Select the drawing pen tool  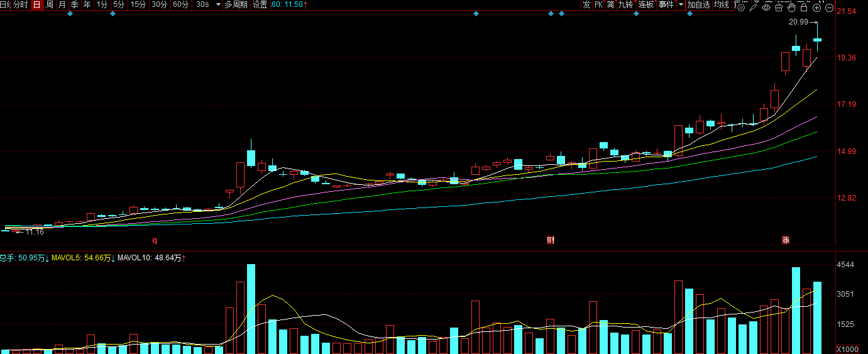point(753,8)
